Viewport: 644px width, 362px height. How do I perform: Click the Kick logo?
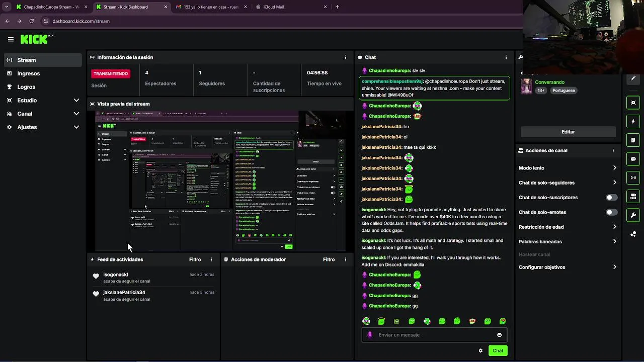pos(36,39)
